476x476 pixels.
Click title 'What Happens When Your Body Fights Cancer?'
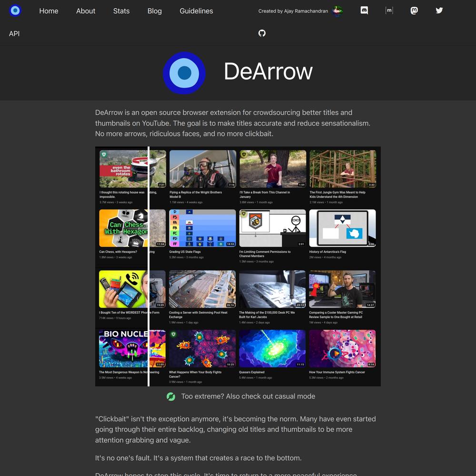(x=195, y=374)
